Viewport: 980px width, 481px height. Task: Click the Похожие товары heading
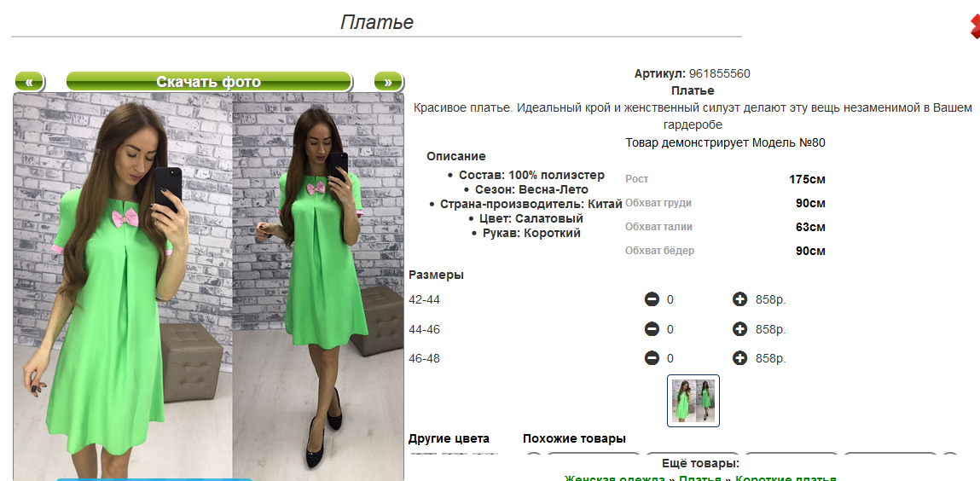click(x=574, y=438)
